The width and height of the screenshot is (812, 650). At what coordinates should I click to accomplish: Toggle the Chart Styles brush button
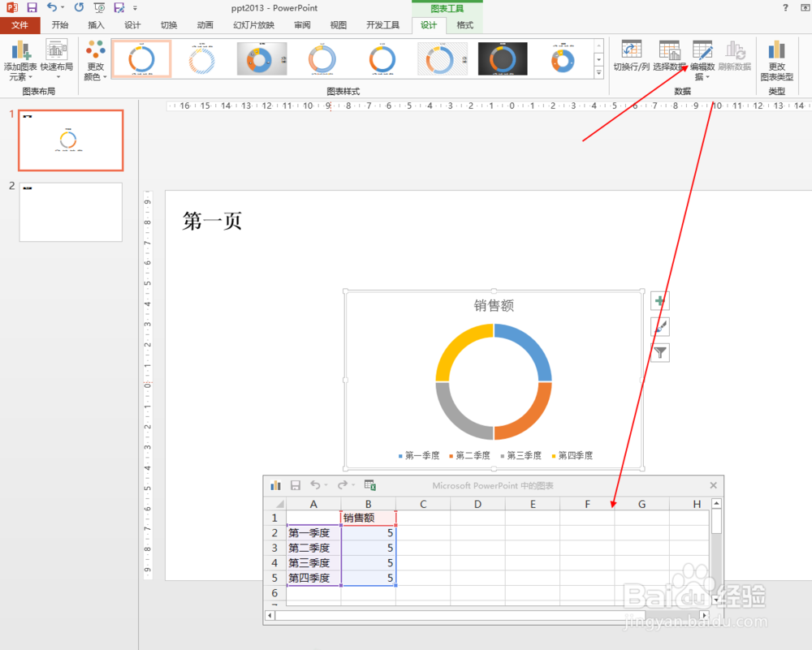tap(659, 327)
